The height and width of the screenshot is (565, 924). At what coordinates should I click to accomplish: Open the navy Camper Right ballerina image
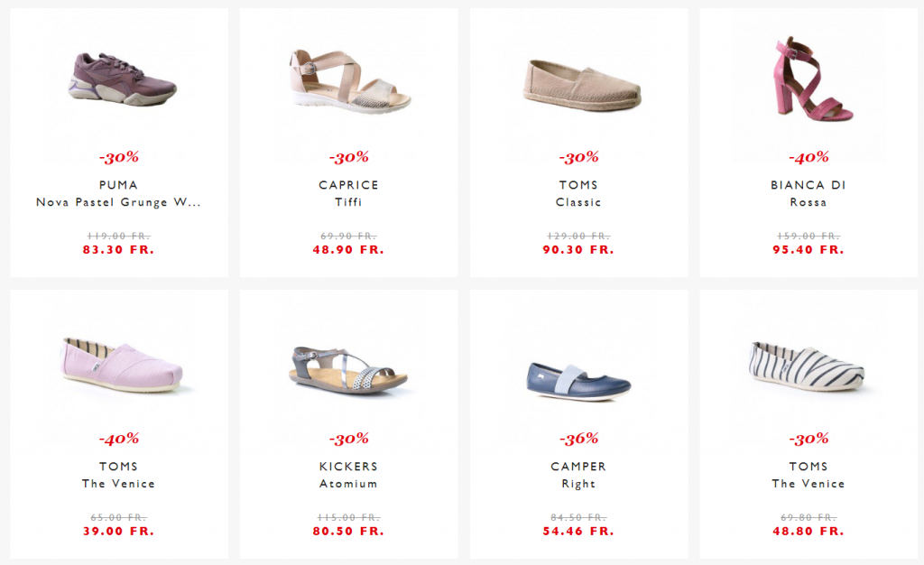point(578,382)
